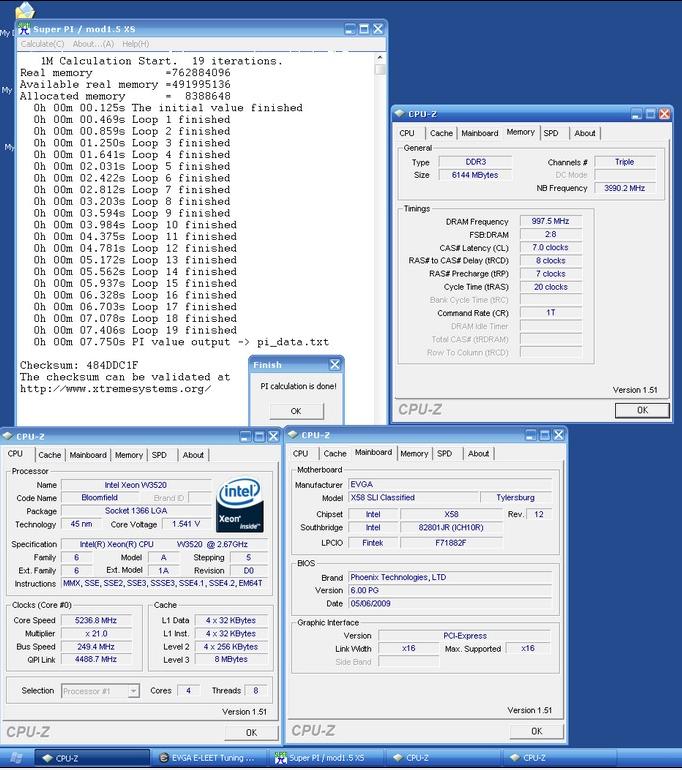Select CPU tab in Mainboard CPU-Z window
This screenshot has width=682, height=770.
click(x=300, y=454)
